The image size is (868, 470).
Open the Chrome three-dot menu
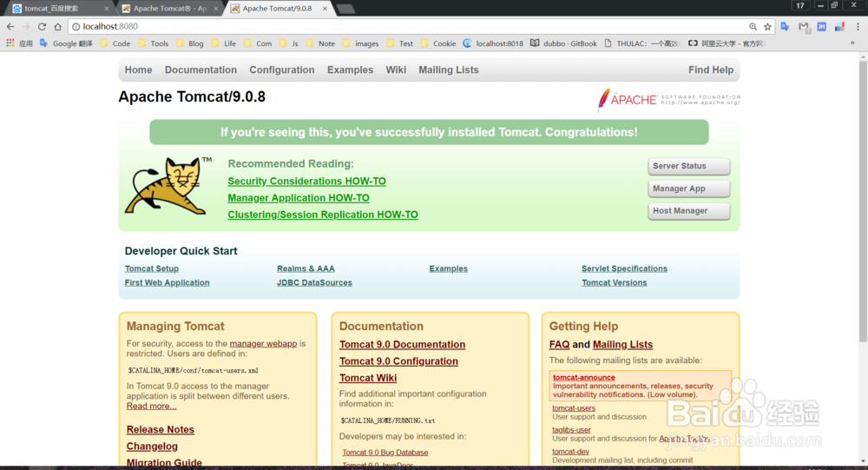pos(858,26)
